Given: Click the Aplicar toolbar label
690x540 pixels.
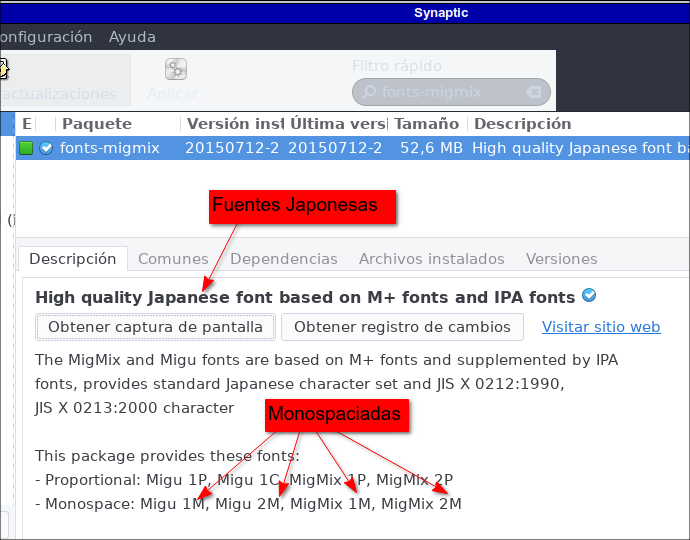Looking at the screenshot, I should pos(173,94).
